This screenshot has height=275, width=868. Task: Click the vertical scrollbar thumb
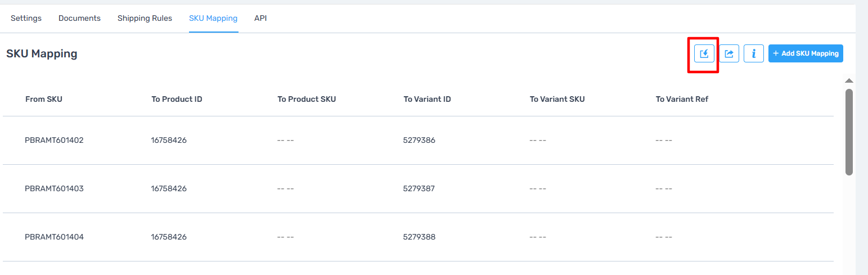click(x=849, y=132)
